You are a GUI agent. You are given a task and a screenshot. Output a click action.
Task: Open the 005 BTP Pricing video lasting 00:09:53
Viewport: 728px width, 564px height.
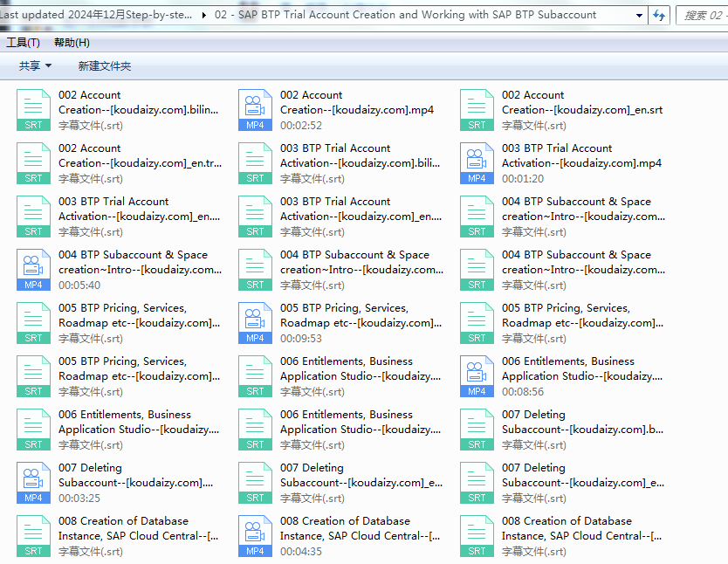255,323
